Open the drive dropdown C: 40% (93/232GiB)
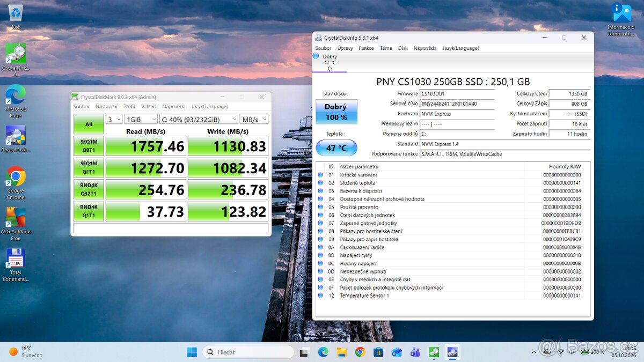Image resolution: width=644 pixels, height=362 pixels. (x=199, y=119)
